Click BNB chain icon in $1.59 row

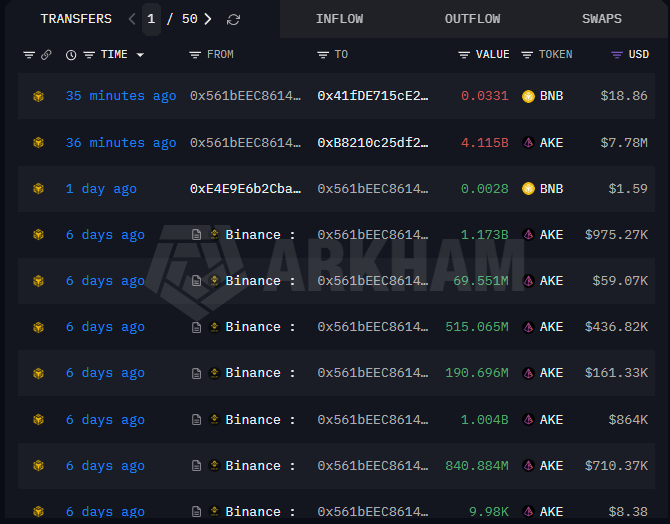coord(38,188)
